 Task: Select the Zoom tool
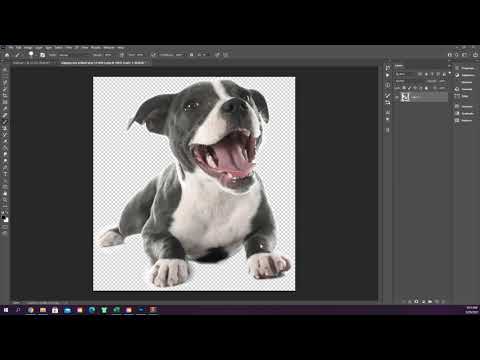pos(5,200)
